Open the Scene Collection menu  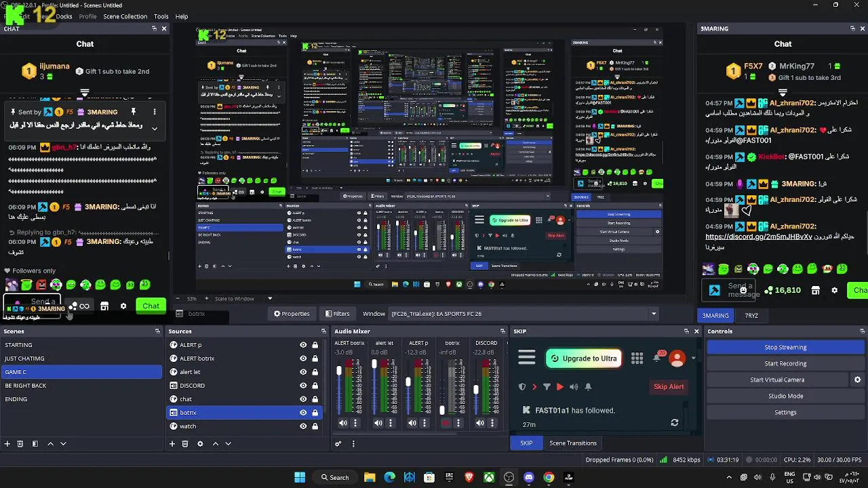click(125, 16)
